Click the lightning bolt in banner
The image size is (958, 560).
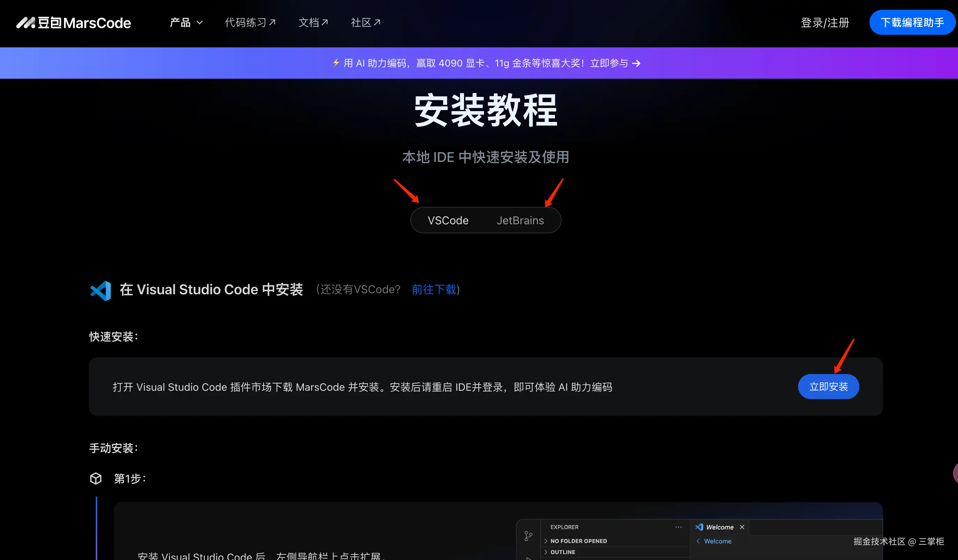pyautogui.click(x=336, y=63)
